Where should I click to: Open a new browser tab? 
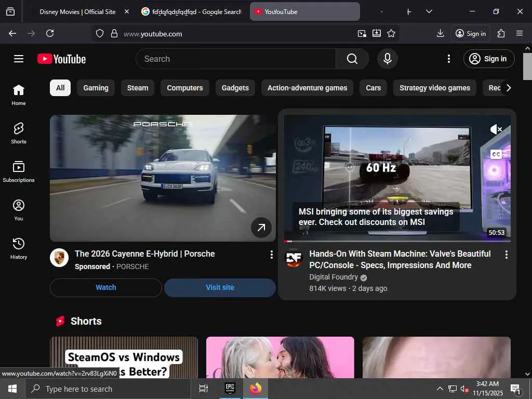[x=409, y=11]
